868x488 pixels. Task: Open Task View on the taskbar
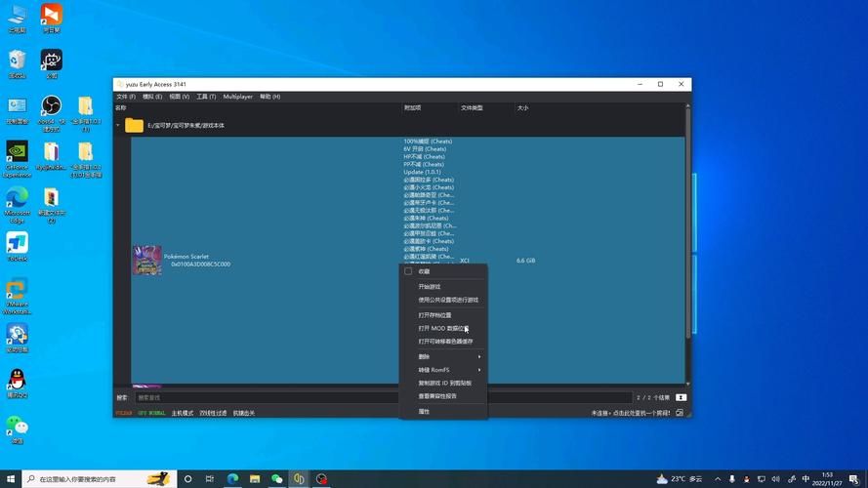click(210, 479)
